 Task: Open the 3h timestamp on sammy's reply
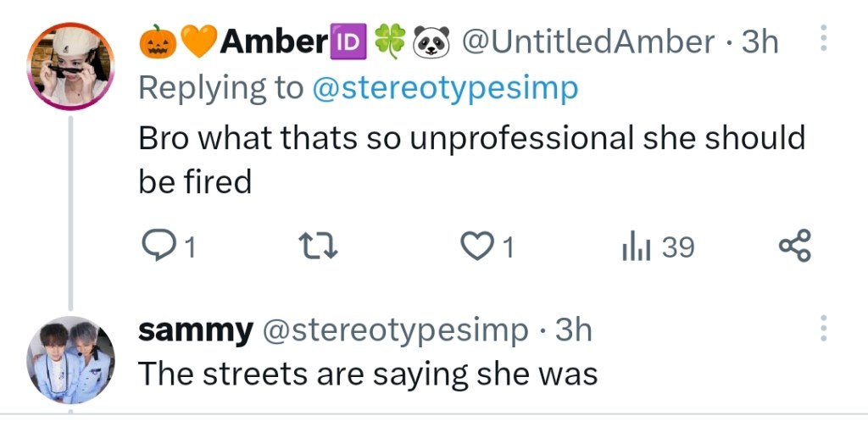pyautogui.click(x=573, y=330)
